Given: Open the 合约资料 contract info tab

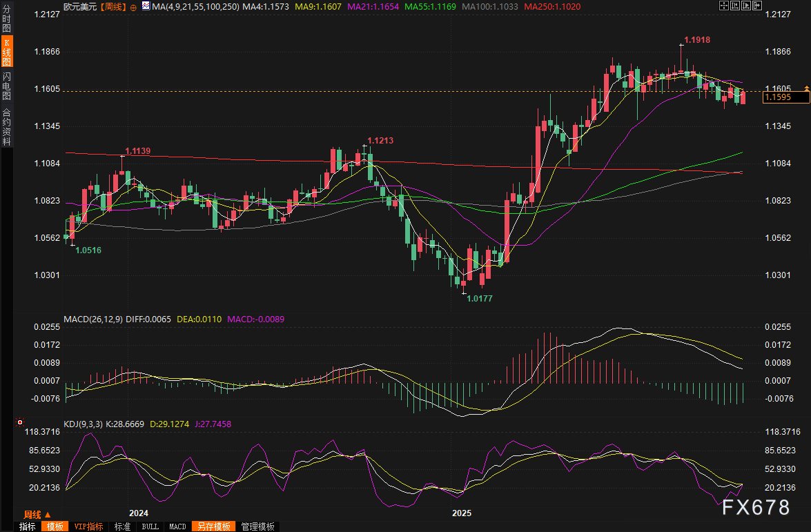Looking at the screenshot, I should pos(6,127).
